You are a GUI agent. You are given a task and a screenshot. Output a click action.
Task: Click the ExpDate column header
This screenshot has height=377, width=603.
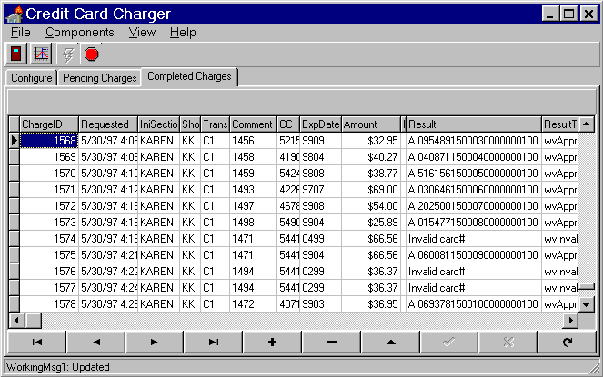click(321, 125)
